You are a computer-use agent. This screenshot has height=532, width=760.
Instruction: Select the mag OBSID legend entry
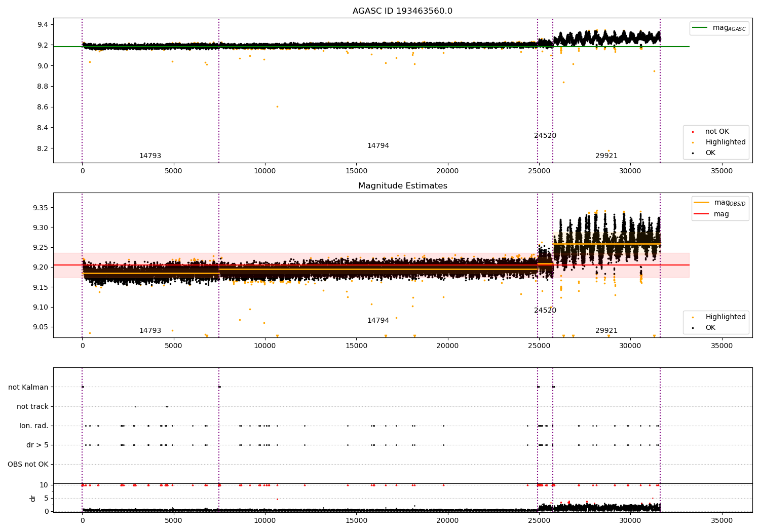coord(720,203)
